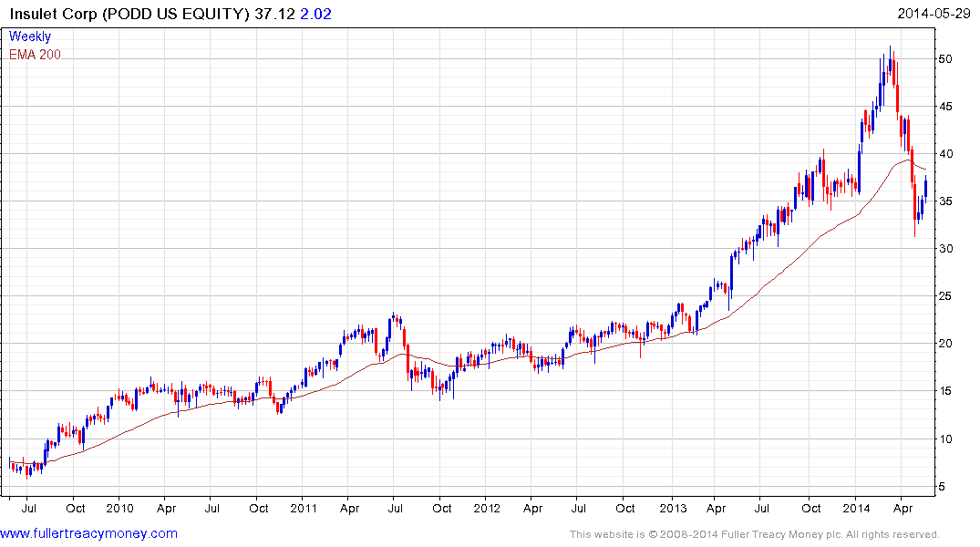Select the last price value 37.12
The width and height of the screenshot is (980, 547).
tap(274, 14)
